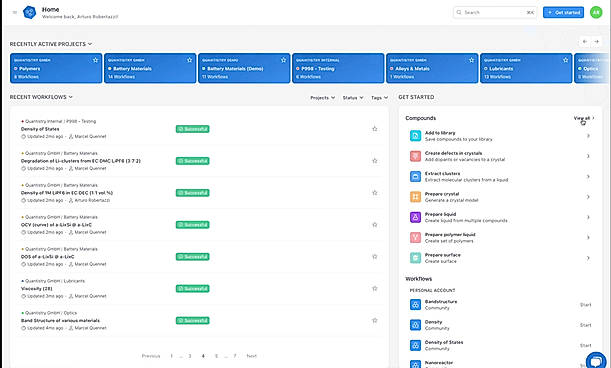Image resolution: width=611 pixels, height=368 pixels.
Task: Open Extract clusters chevron
Action: pos(588,177)
